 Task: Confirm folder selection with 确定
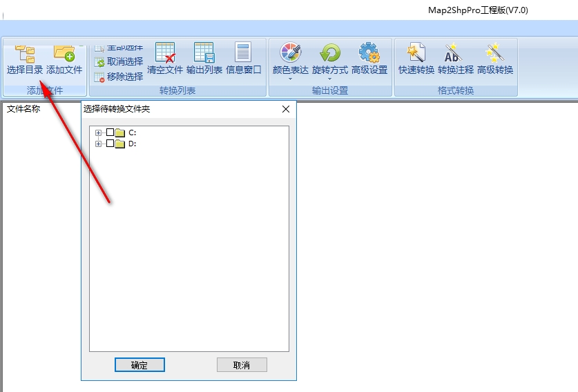click(139, 364)
